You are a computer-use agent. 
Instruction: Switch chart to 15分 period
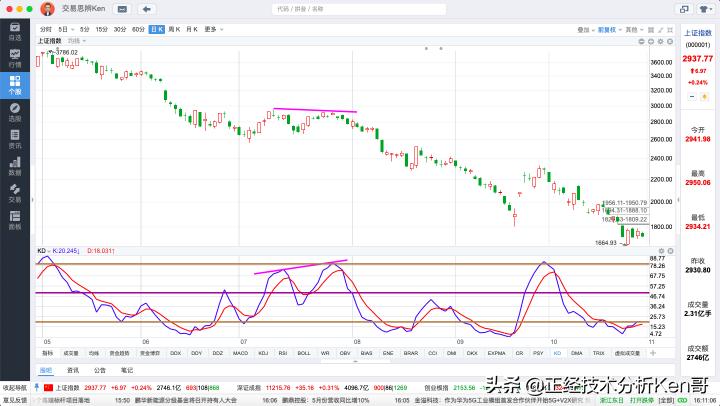[101, 29]
